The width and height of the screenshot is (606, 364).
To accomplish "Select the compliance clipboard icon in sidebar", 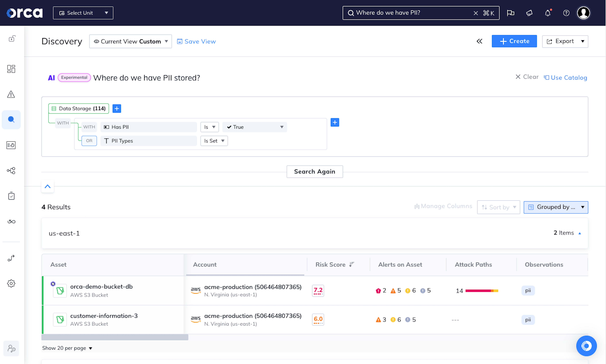I will [x=11, y=196].
